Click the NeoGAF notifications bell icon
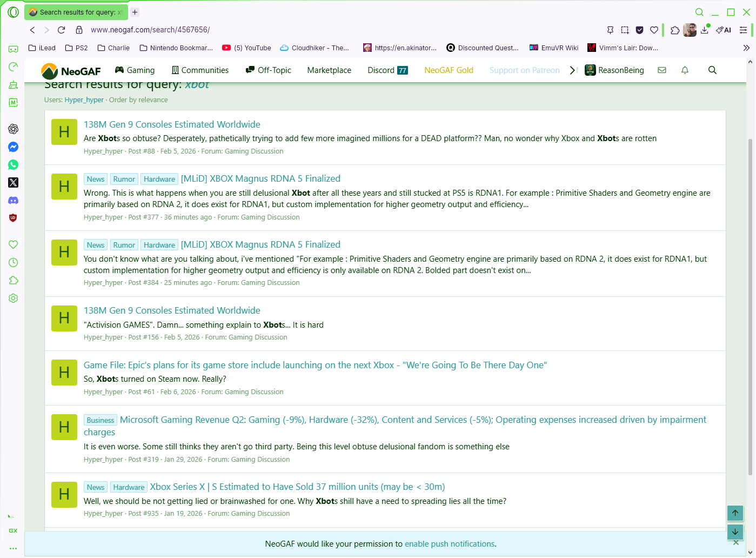The width and height of the screenshot is (756, 558). tap(685, 70)
